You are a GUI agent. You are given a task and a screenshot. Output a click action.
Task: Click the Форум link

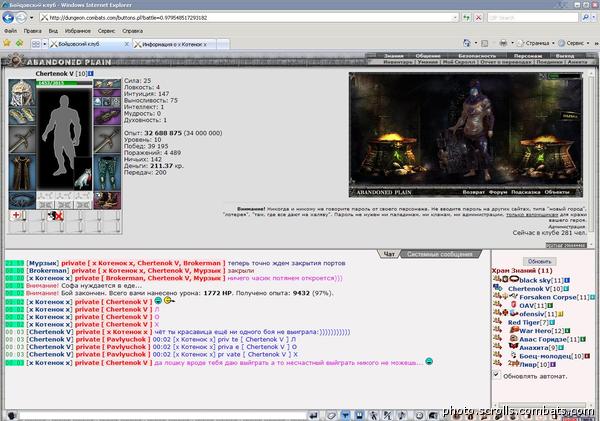tap(498, 192)
